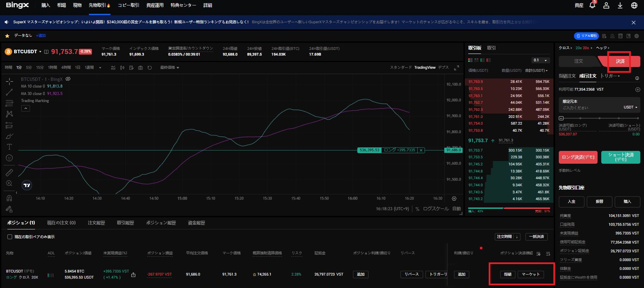Click the マーケット close position button
The image size is (644, 288).
tap(530, 275)
